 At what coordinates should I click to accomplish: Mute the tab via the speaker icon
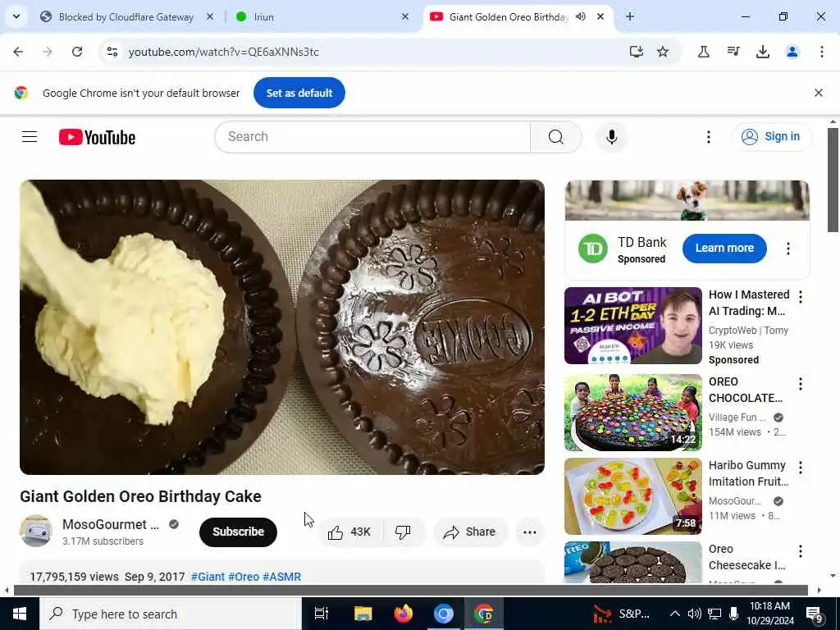coord(581,17)
